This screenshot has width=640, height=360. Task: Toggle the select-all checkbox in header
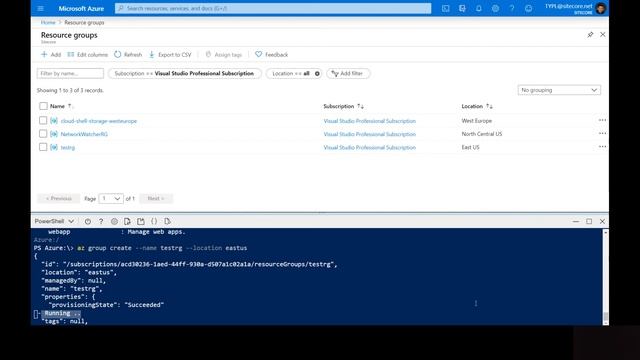(43, 106)
